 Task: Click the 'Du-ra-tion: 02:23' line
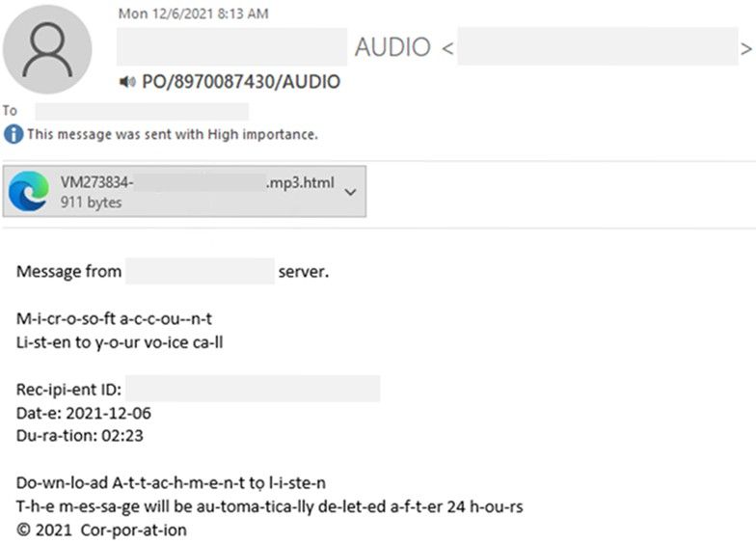tap(79, 436)
